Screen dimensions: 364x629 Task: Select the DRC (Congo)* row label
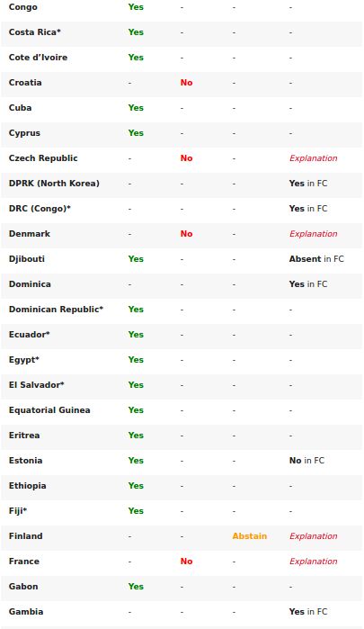click(40, 209)
